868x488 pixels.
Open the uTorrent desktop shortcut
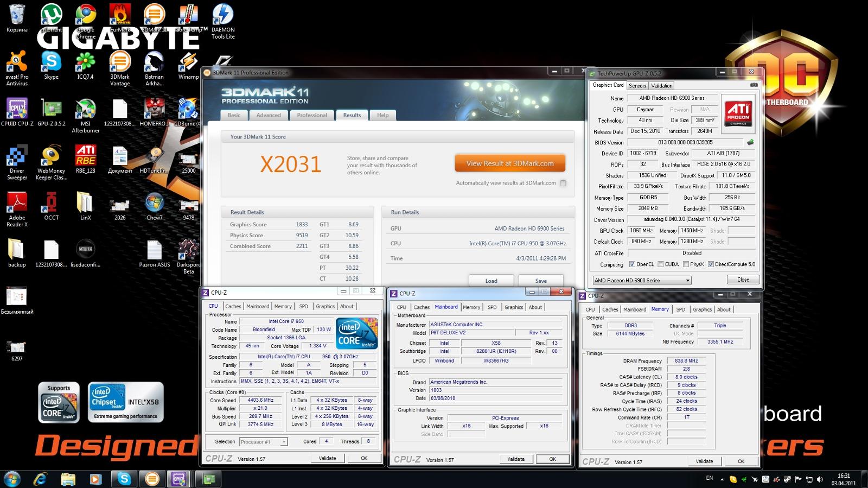52,18
